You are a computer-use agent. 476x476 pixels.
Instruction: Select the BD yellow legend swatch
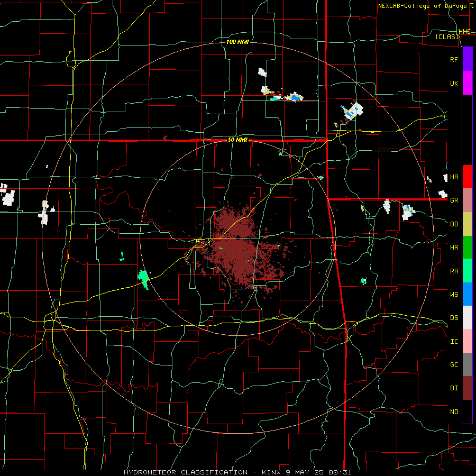point(467,224)
